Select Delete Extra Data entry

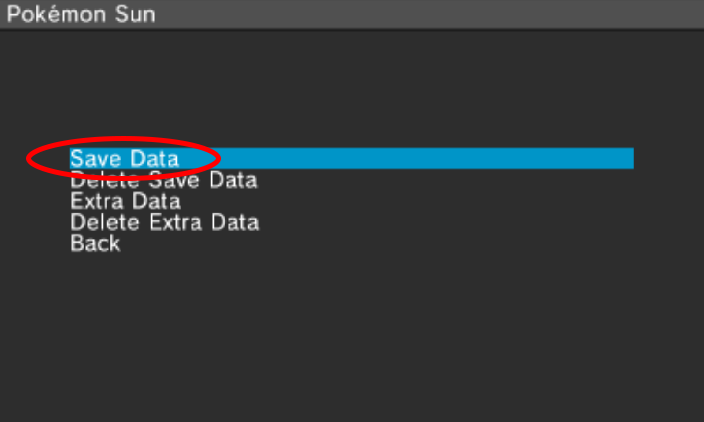click(164, 222)
